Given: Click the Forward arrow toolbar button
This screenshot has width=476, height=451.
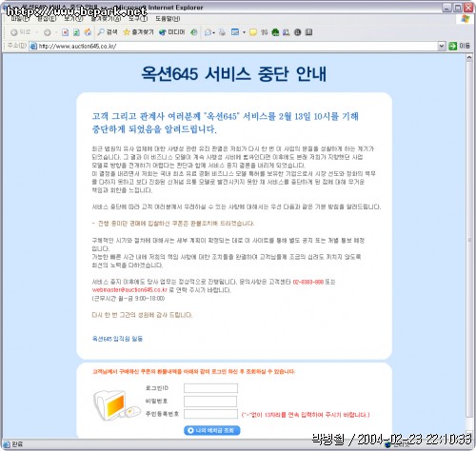Looking at the screenshot, I should [x=48, y=32].
